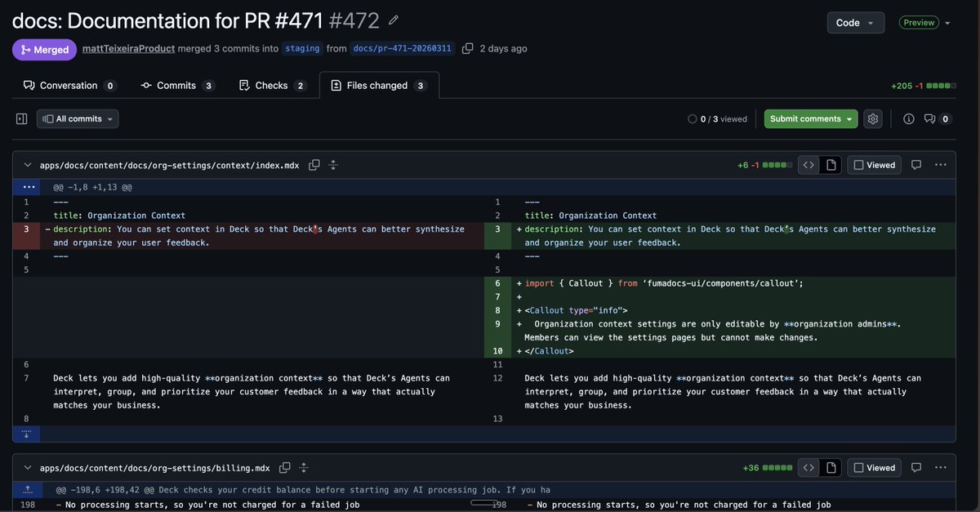This screenshot has width=980, height=512.
Task: Toggle the file tree sidebar icon
Action: click(x=22, y=119)
